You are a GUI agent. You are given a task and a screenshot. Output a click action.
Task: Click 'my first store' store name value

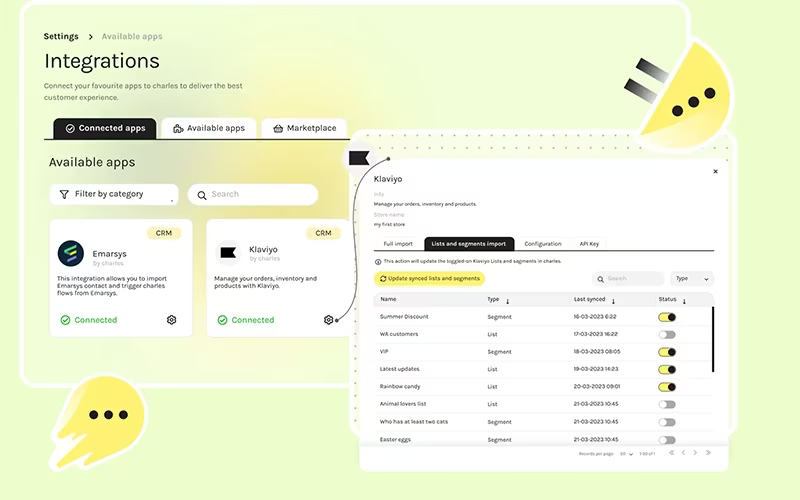tap(389, 224)
